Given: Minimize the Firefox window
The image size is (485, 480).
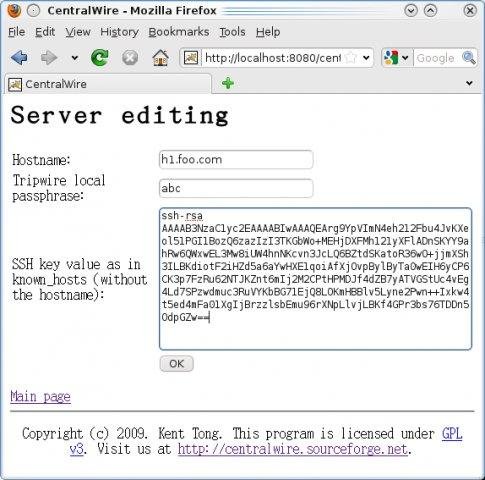Looking at the screenshot, I should [411, 11].
